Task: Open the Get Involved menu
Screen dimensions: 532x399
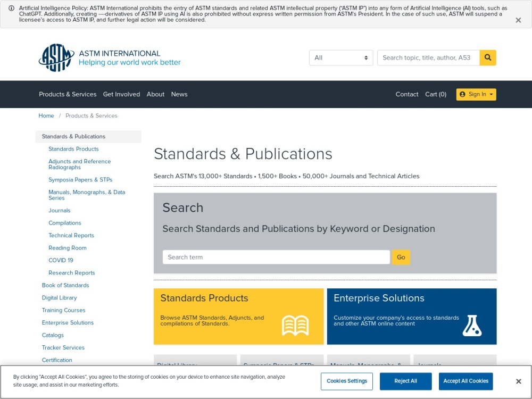Action: point(121,94)
